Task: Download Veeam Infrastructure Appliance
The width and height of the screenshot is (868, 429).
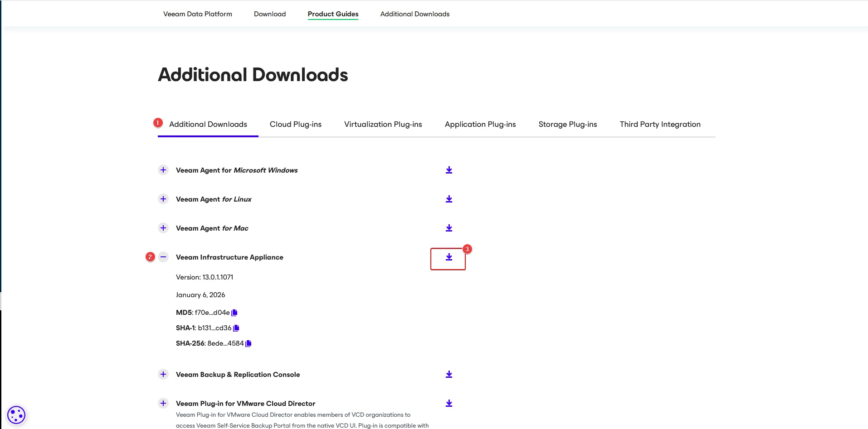Action: (x=449, y=257)
